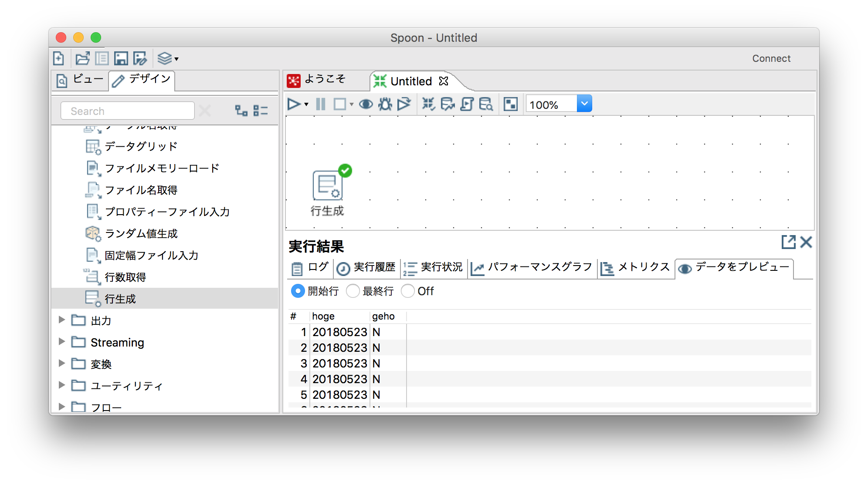Pause the running transformation

tap(320, 104)
